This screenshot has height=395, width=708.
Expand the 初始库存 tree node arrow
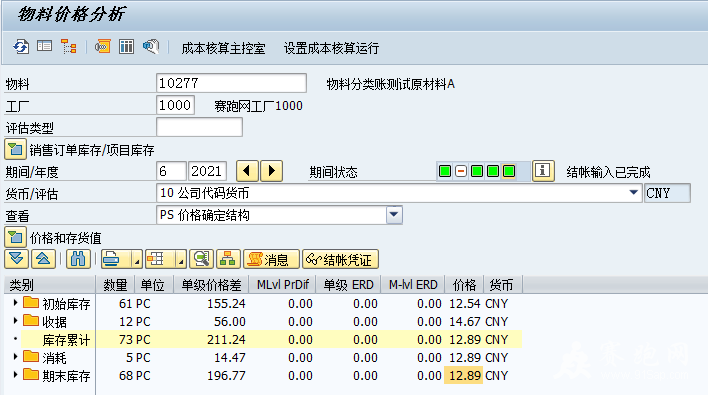click(x=15, y=303)
